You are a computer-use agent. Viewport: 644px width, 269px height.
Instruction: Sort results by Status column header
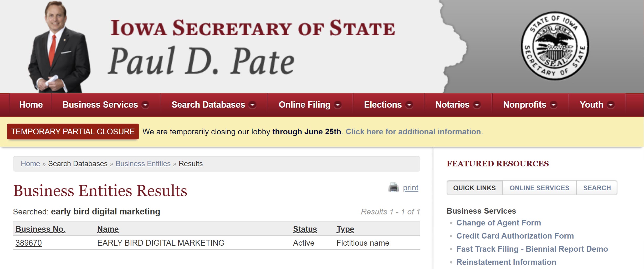coord(305,229)
